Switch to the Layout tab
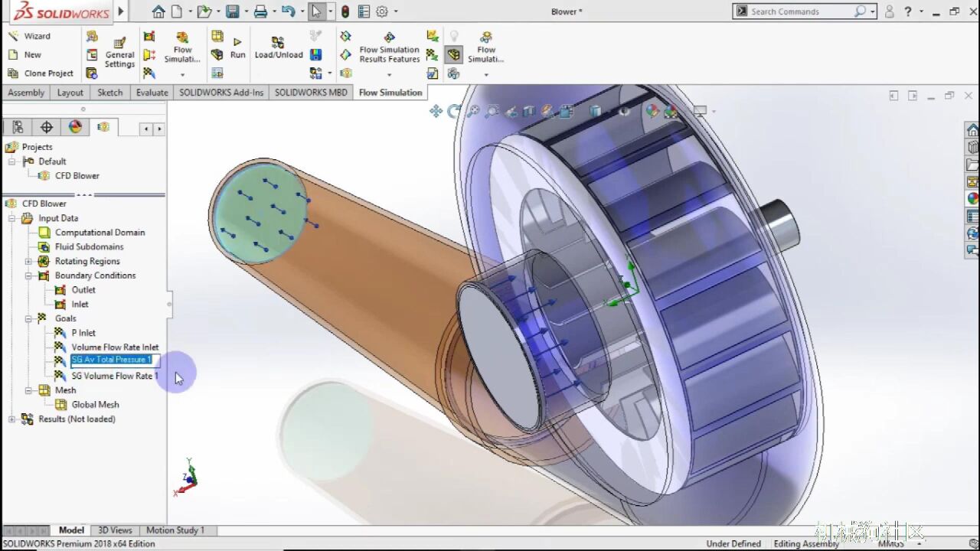This screenshot has width=980, height=551. coord(70,93)
